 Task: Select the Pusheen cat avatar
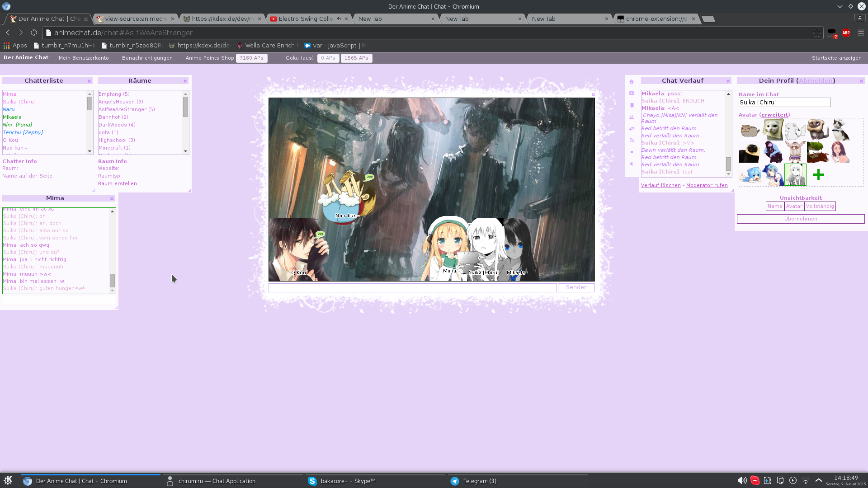point(750,131)
